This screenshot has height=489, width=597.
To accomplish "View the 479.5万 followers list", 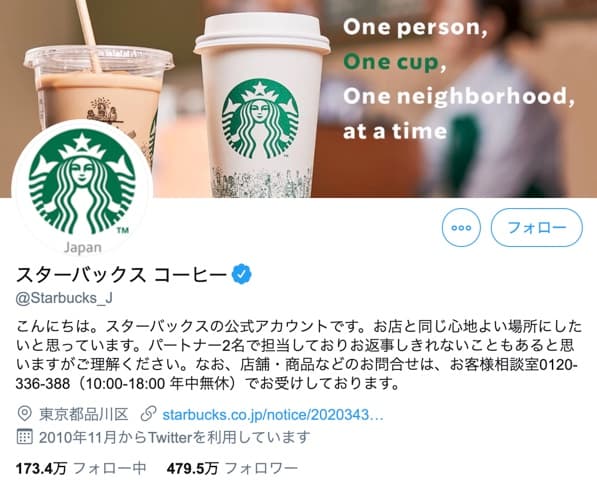I will [x=232, y=468].
